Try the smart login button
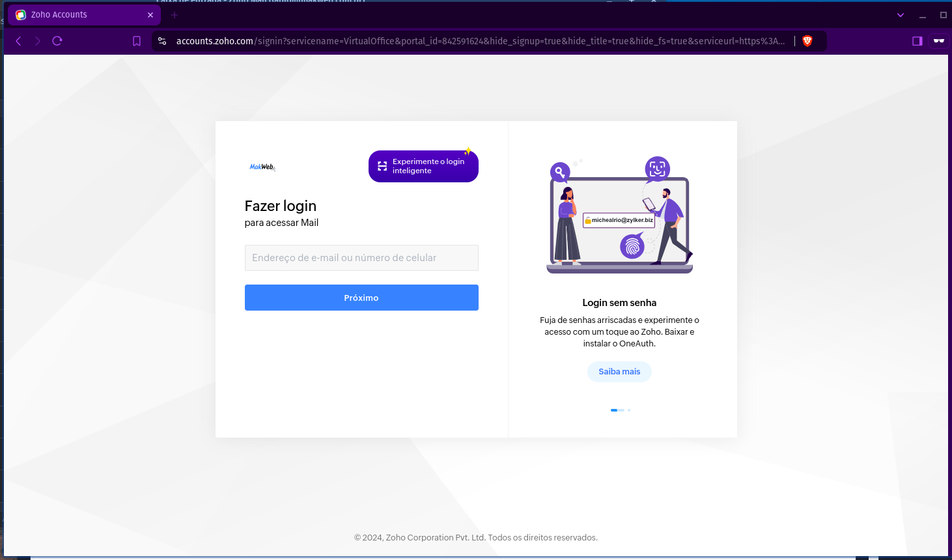This screenshot has height=560, width=952. (423, 166)
